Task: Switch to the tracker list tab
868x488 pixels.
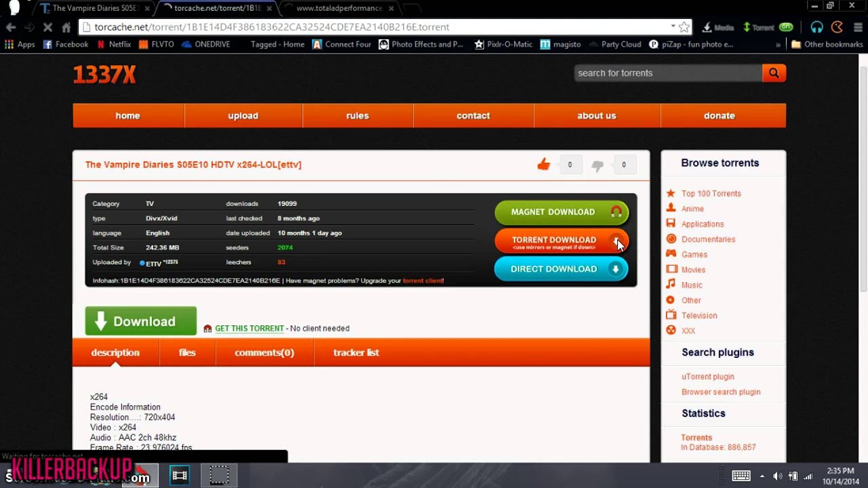Action: point(356,352)
